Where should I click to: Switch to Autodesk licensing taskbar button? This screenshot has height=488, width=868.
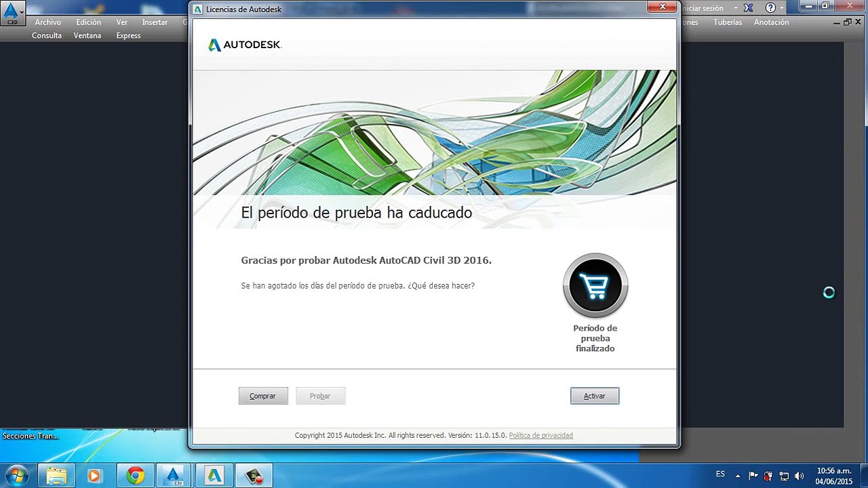(214, 476)
